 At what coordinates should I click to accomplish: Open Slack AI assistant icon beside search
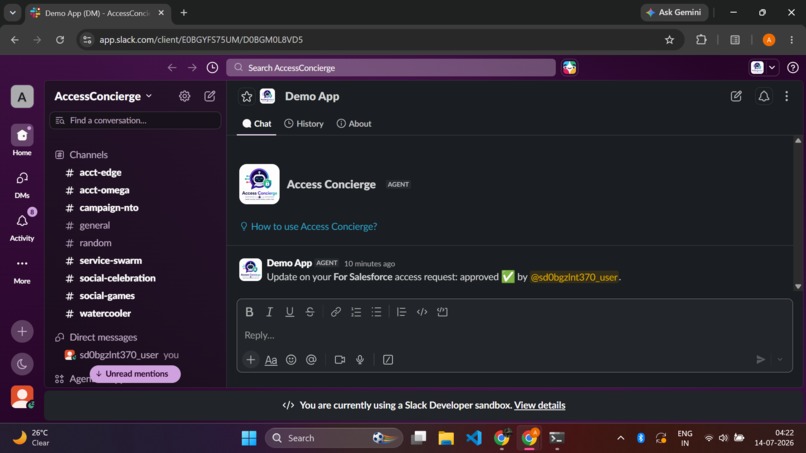(x=569, y=67)
